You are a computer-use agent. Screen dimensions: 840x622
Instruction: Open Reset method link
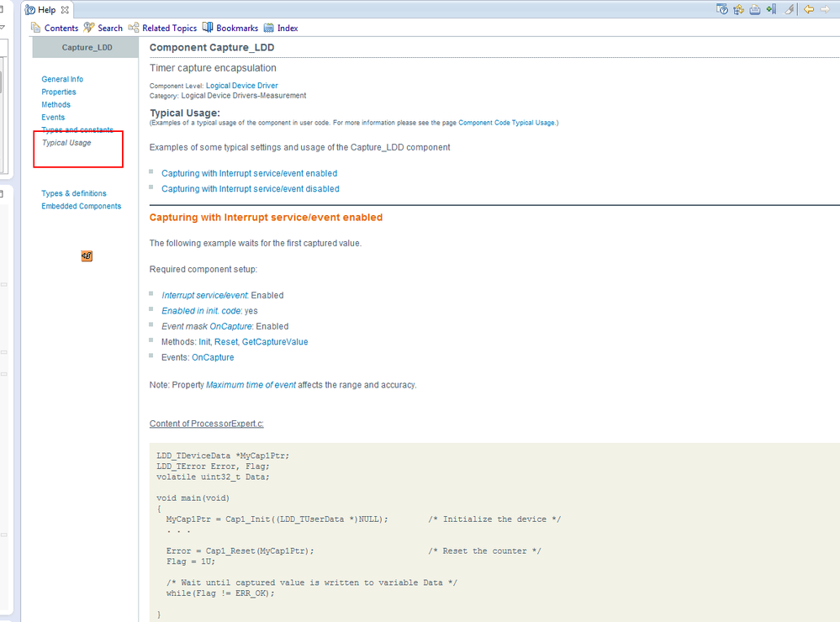[226, 342]
